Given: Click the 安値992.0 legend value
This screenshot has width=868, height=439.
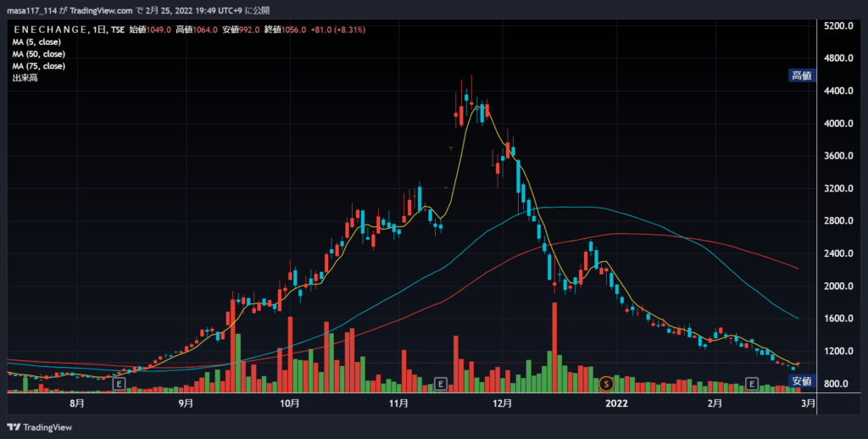Looking at the screenshot, I should tap(241, 30).
